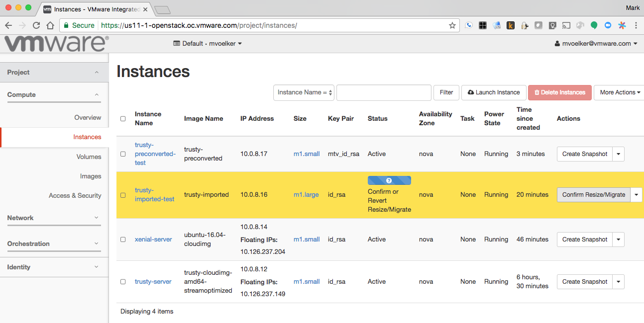Click the help icon in resize status bar

coord(389,181)
